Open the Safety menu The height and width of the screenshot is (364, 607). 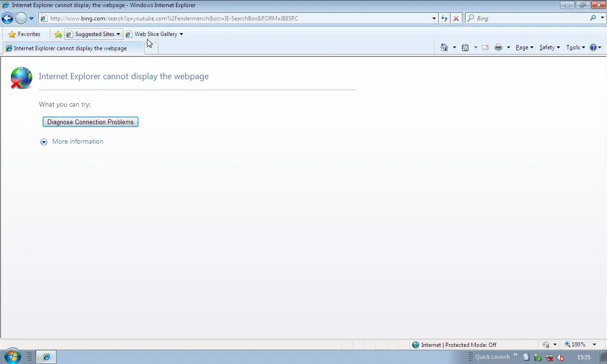550,47
